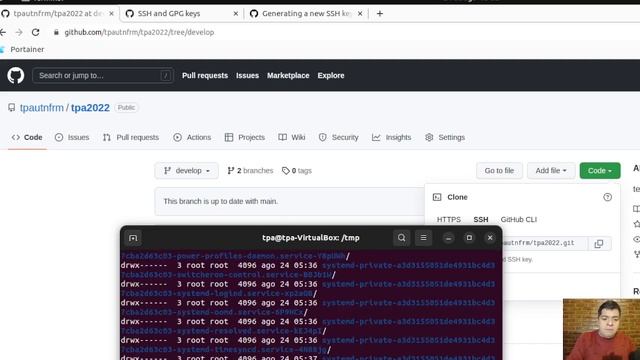Select the Code repository tab

(x=27, y=138)
